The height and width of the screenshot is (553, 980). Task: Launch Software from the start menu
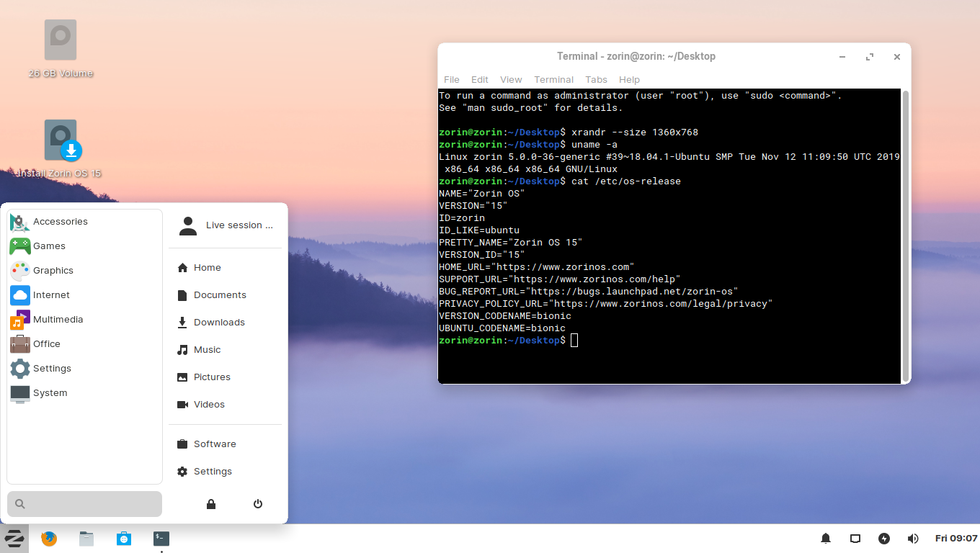[x=226, y=444]
